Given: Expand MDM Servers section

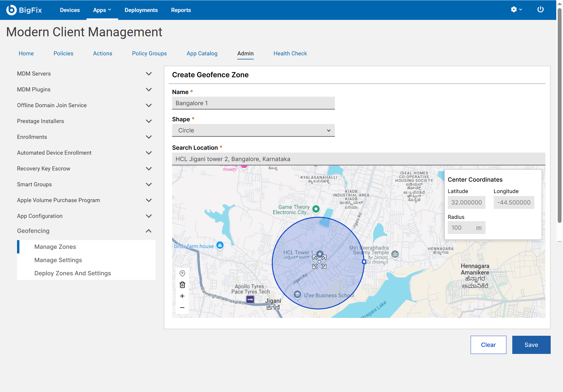Looking at the screenshot, I should tap(149, 74).
